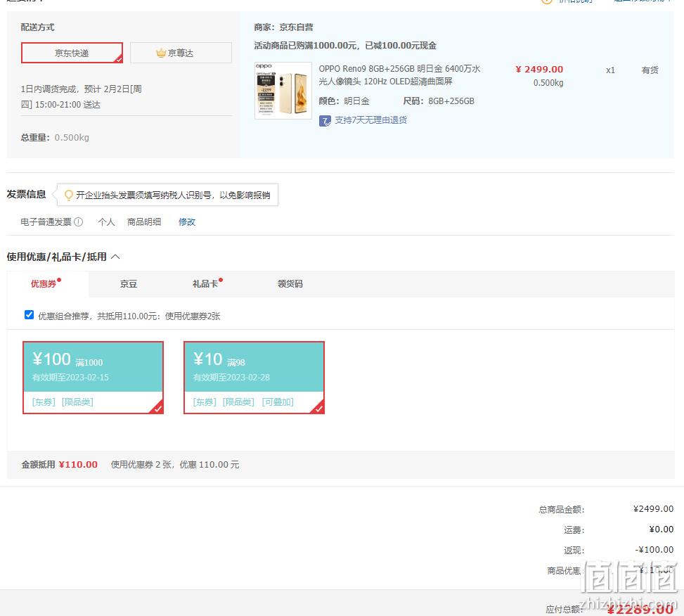
Task: Click product price ¥ 2499.00
Action: (x=539, y=70)
